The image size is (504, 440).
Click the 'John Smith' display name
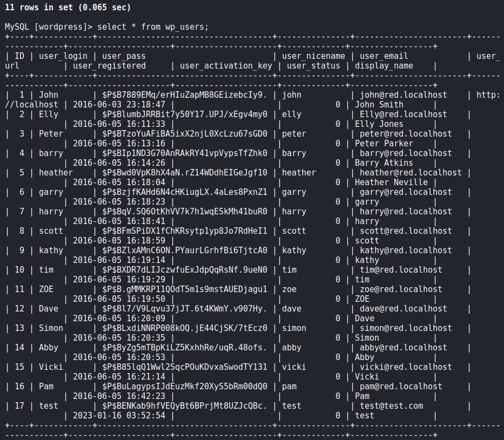[379, 105]
